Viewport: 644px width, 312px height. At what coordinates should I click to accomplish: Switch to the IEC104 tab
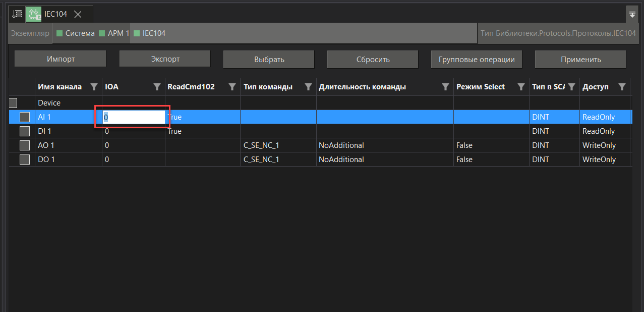55,14
